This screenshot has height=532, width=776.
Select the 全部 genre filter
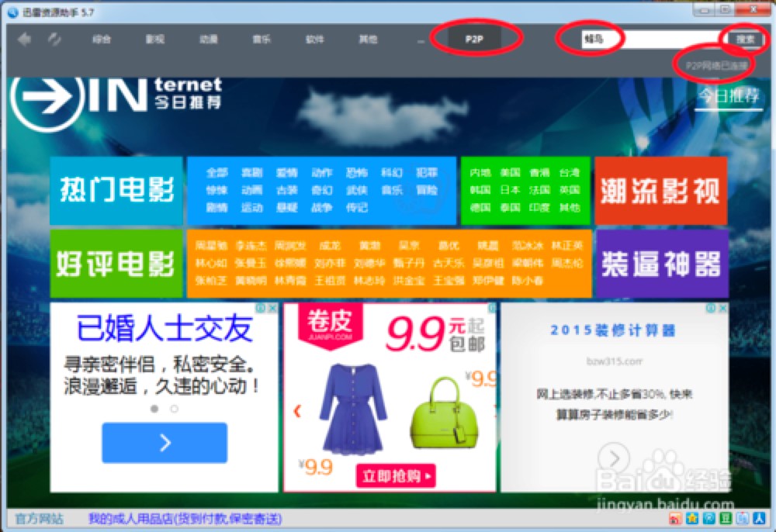(217, 173)
